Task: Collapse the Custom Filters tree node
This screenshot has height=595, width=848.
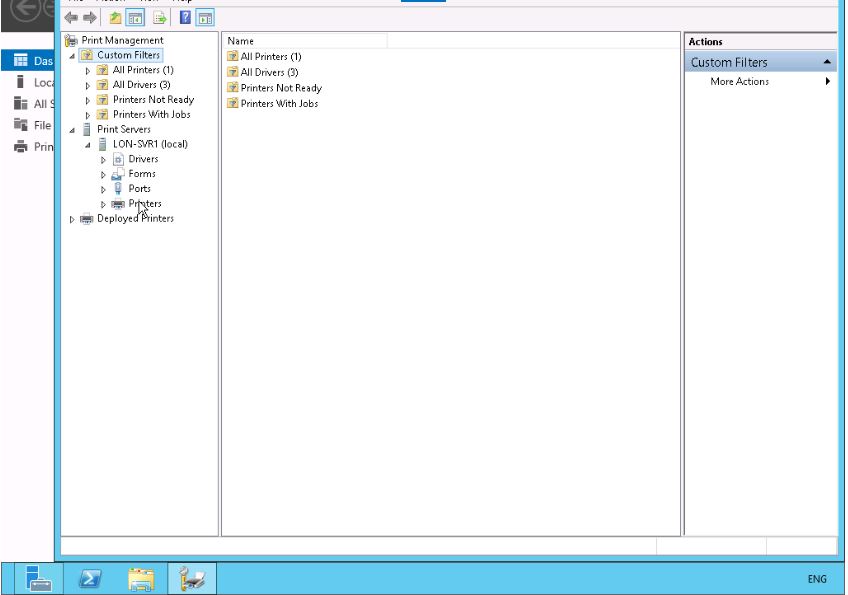Action: pos(72,56)
